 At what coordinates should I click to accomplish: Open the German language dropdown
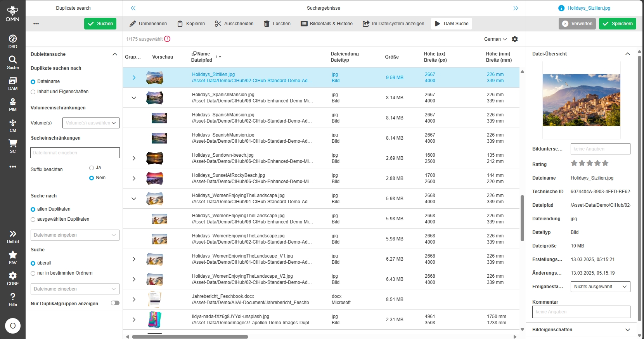tap(495, 39)
